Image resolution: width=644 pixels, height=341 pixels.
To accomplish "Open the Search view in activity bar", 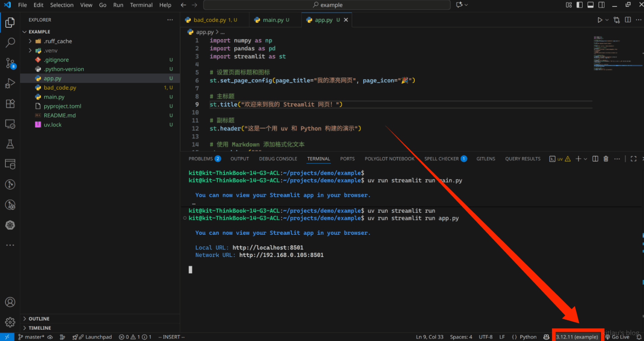I will click(10, 42).
